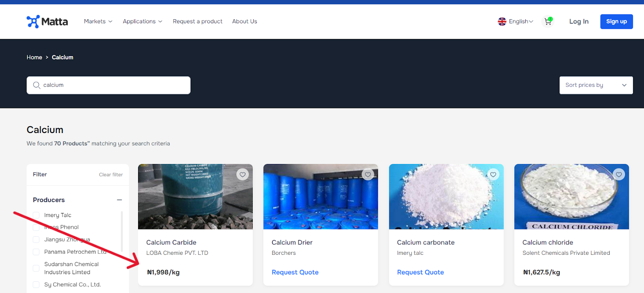Open the Matta logo home link

[x=47, y=21]
